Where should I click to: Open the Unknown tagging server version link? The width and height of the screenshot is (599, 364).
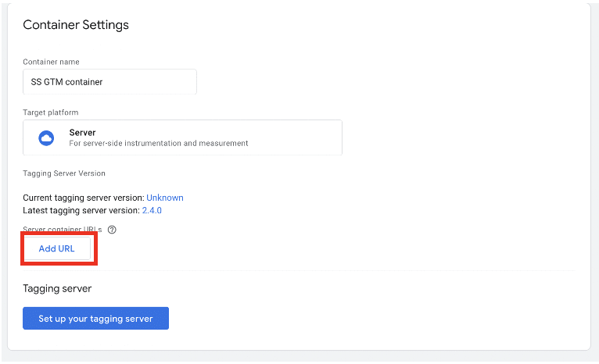(x=165, y=198)
